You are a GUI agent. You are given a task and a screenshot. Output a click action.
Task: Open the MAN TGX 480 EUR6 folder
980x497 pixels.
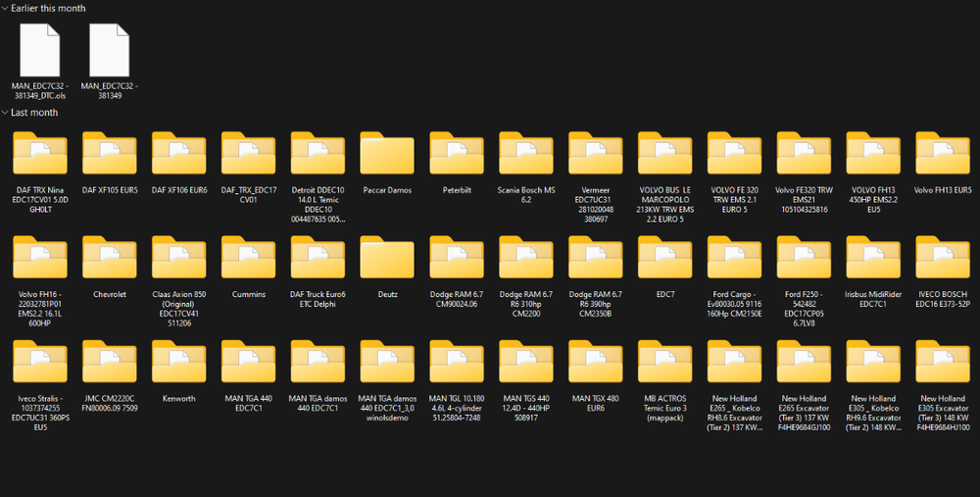tap(596, 362)
